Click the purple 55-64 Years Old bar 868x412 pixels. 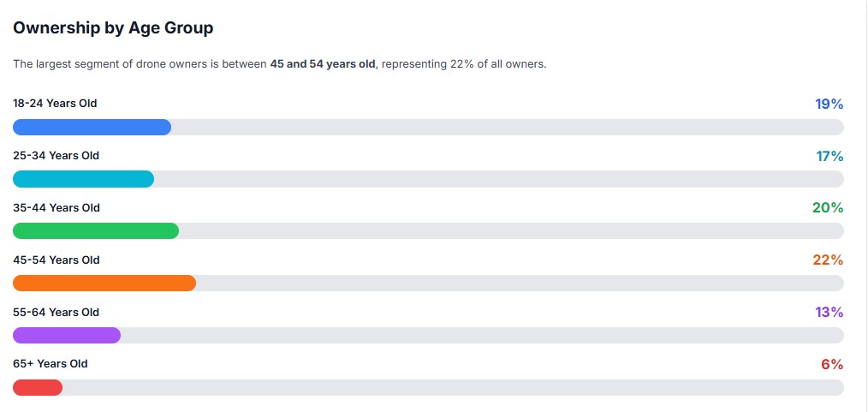pyautogui.click(x=67, y=335)
